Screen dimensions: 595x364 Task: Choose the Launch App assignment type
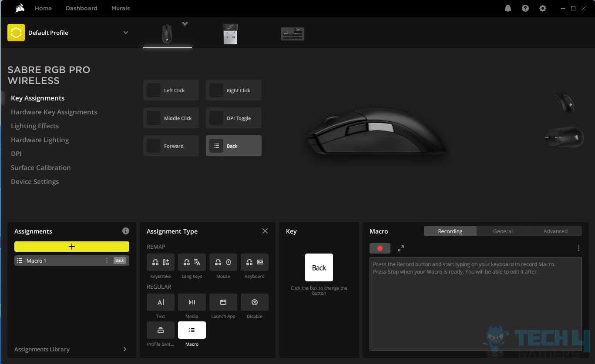coord(223,302)
